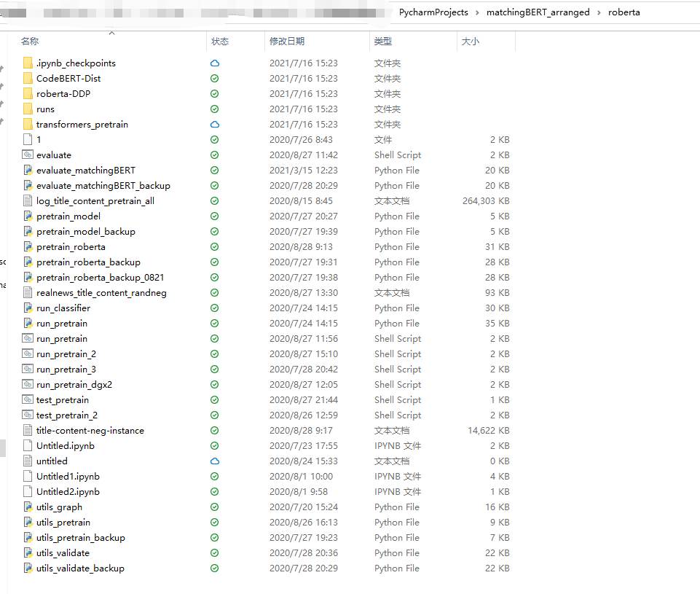The image size is (700, 594).
Task: Go to PycharmProjects in the address bar
Action: point(433,12)
